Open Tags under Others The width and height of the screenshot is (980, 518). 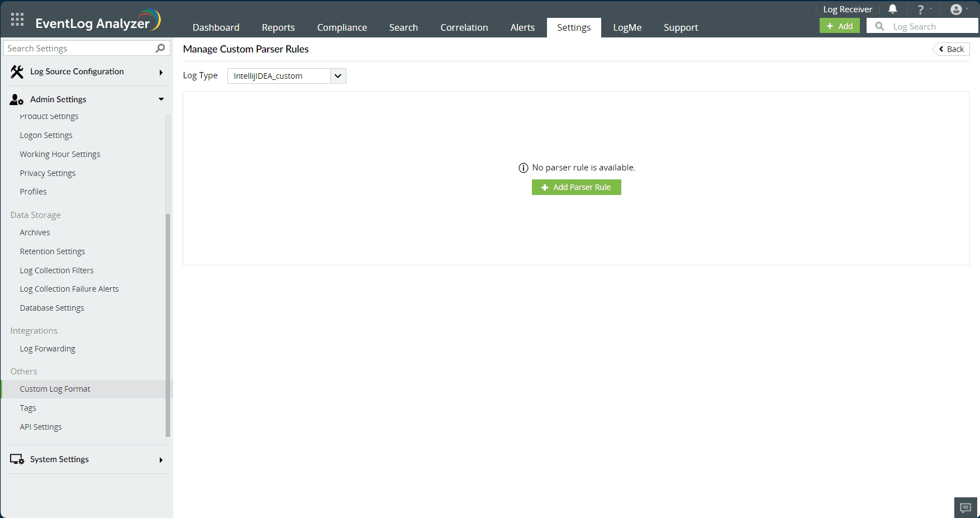coord(28,408)
